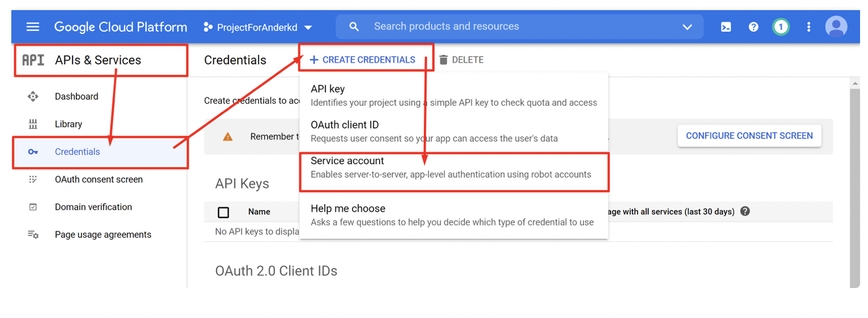
Task: Click the Library sidebar icon
Action: 33,124
